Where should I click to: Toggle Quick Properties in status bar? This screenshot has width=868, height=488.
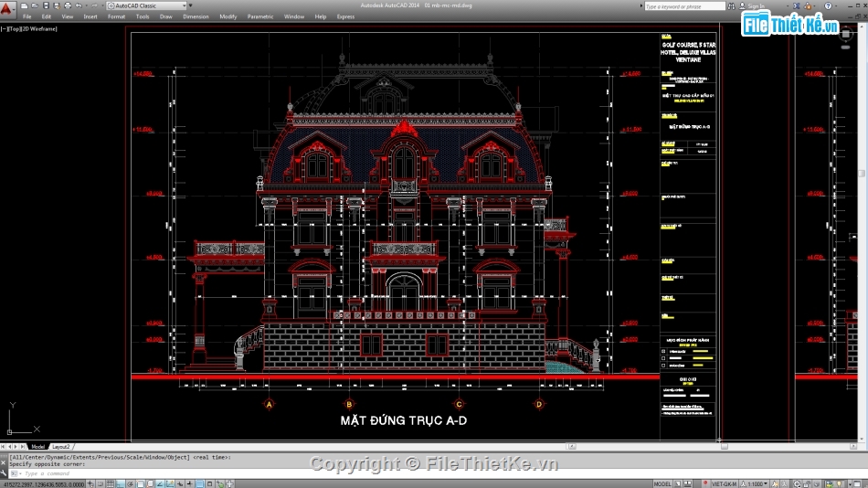pyautogui.click(x=210, y=484)
